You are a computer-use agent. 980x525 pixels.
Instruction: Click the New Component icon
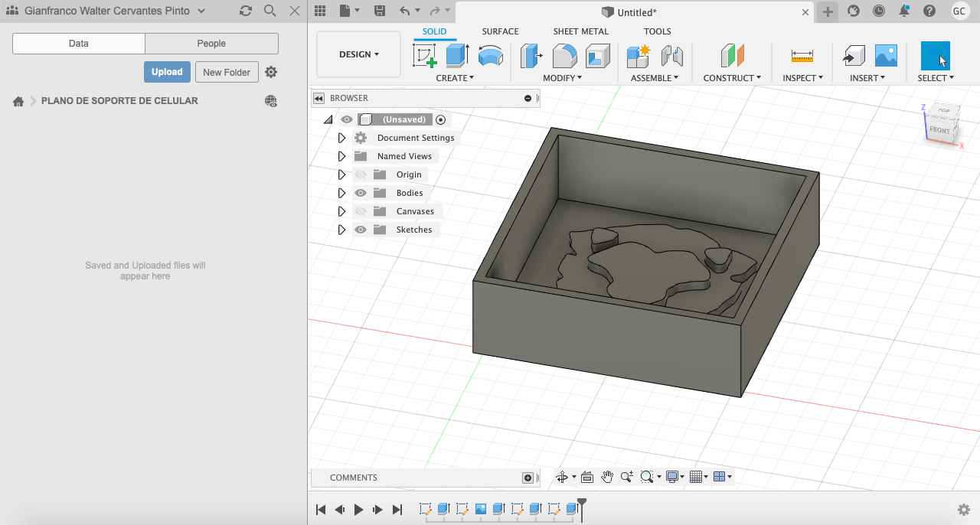pyautogui.click(x=639, y=56)
